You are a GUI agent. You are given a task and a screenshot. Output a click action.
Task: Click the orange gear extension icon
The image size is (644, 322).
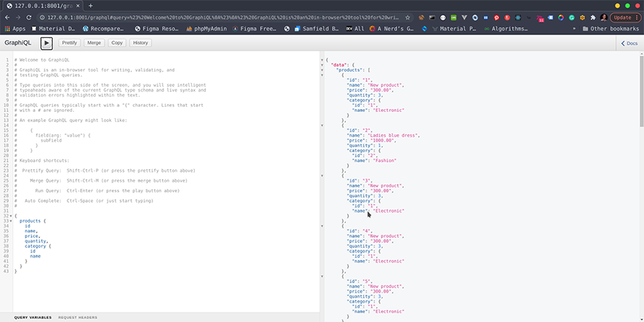(582, 18)
